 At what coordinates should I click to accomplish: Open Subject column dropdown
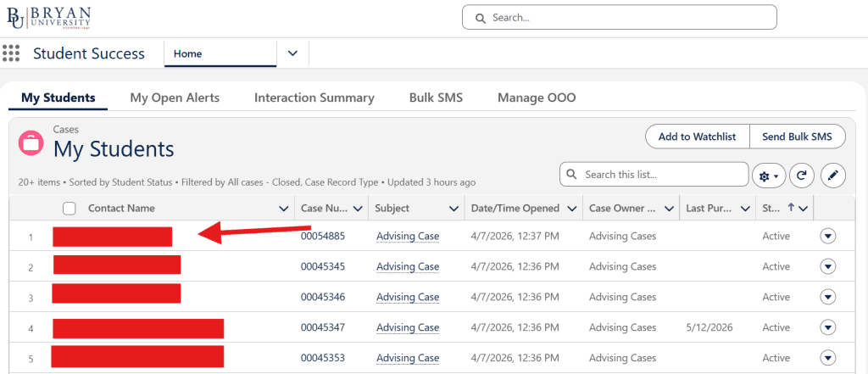(x=454, y=209)
